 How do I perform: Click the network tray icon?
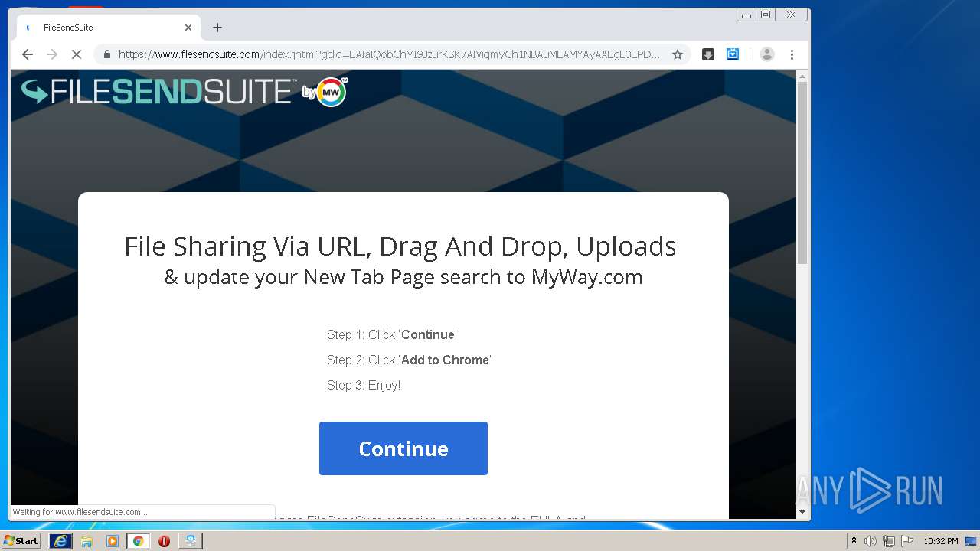pos(889,541)
